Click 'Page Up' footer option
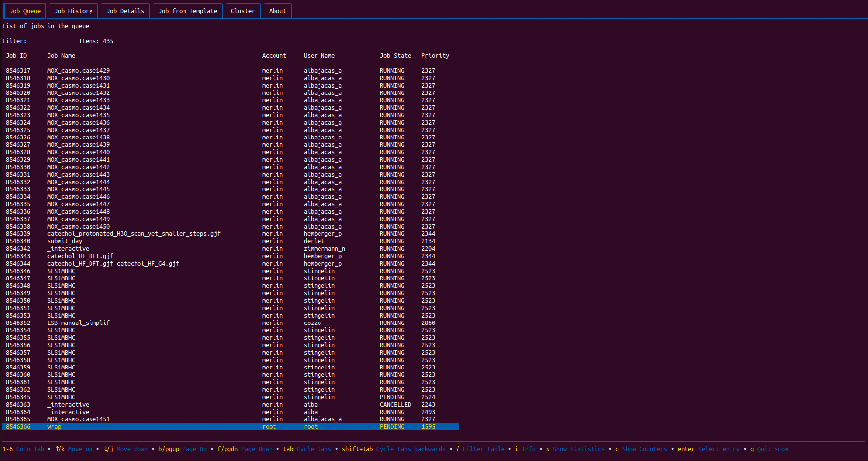Viewport: 868px width, 461px height. click(x=194, y=449)
